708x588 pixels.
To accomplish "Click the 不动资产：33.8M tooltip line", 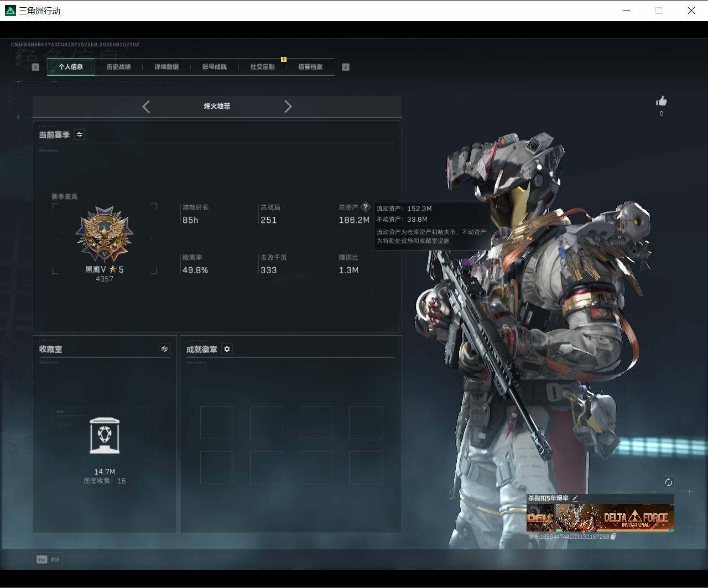I will pyautogui.click(x=402, y=219).
